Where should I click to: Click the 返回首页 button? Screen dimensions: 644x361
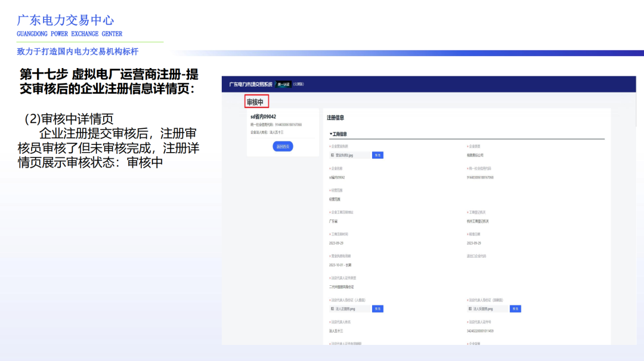coord(281,146)
